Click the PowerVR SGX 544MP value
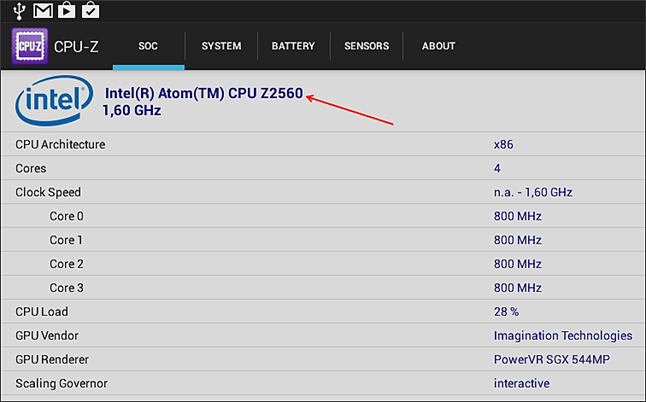This screenshot has height=402, width=646. point(552,360)
